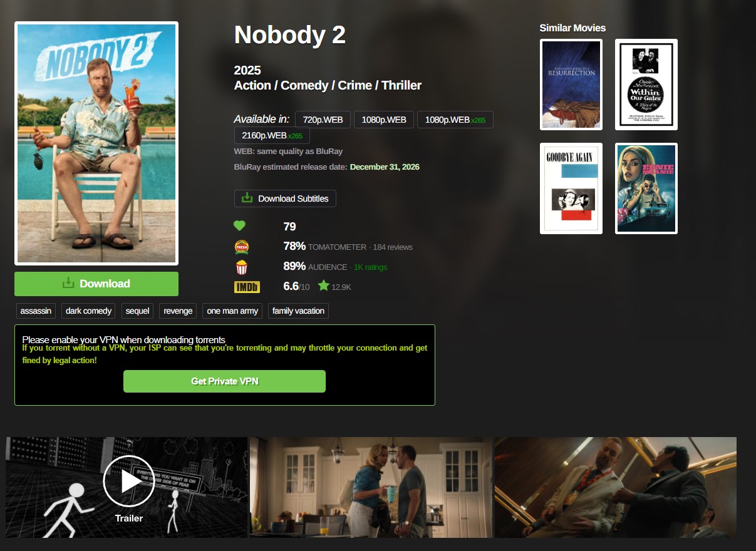Click the green heart like icon
Image resolution: width=756 pixels, height=551 pixels.
click(x=239, y=226)
